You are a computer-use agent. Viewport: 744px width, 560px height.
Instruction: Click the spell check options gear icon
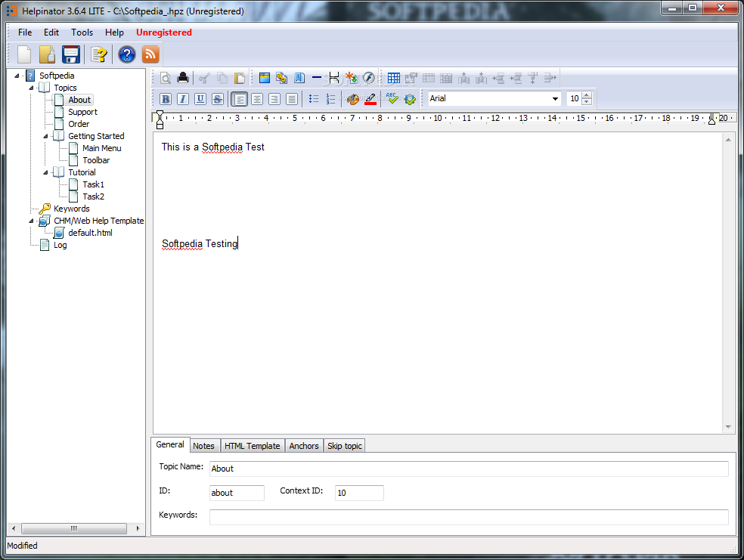tap(410, 99)
